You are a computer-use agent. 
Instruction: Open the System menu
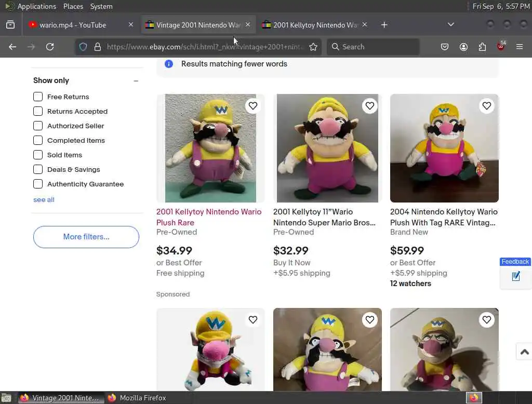point(101,6)
